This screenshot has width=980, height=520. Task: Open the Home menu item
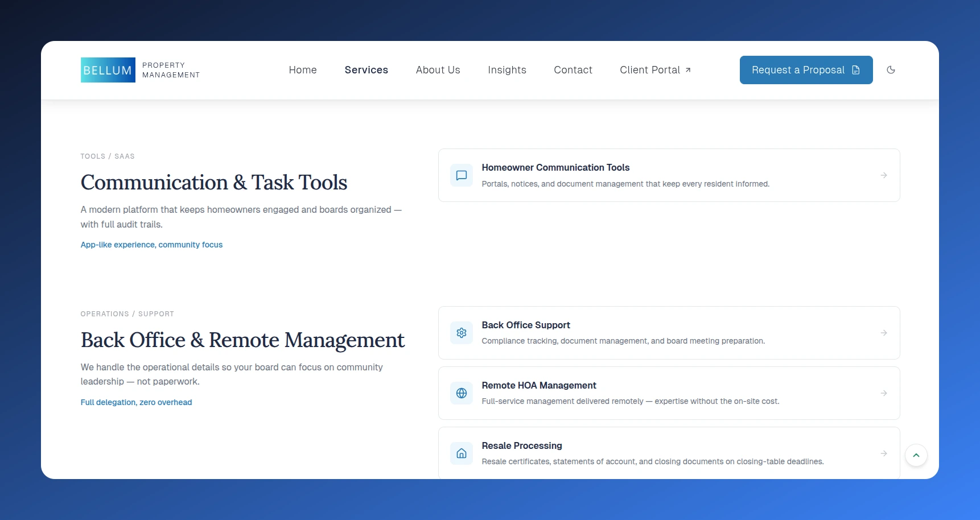point(303,70)
